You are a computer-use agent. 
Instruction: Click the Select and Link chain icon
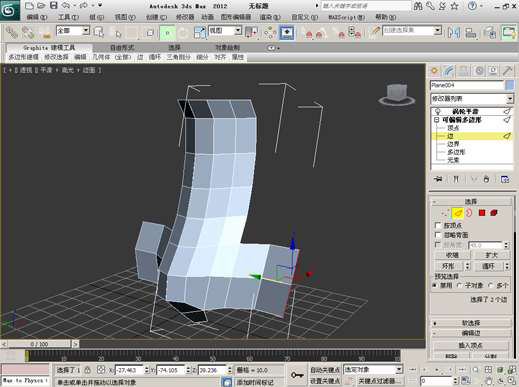[x=12, y=32]
